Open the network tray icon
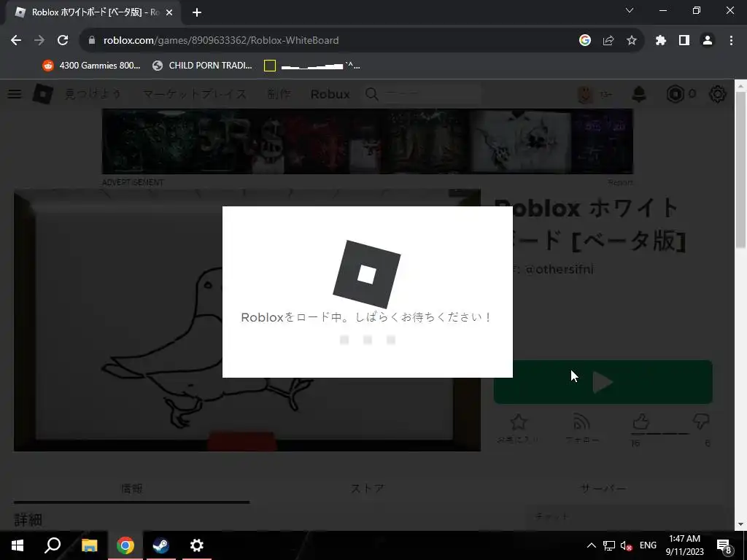Image resolution: width=747 pixels, height=560 pixels. (x=609, y=545)
